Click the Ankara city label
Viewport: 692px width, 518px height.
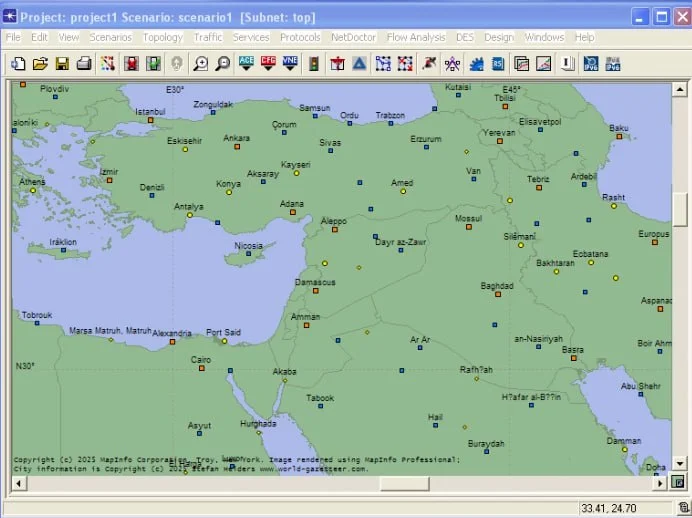(x=237, y=138)
